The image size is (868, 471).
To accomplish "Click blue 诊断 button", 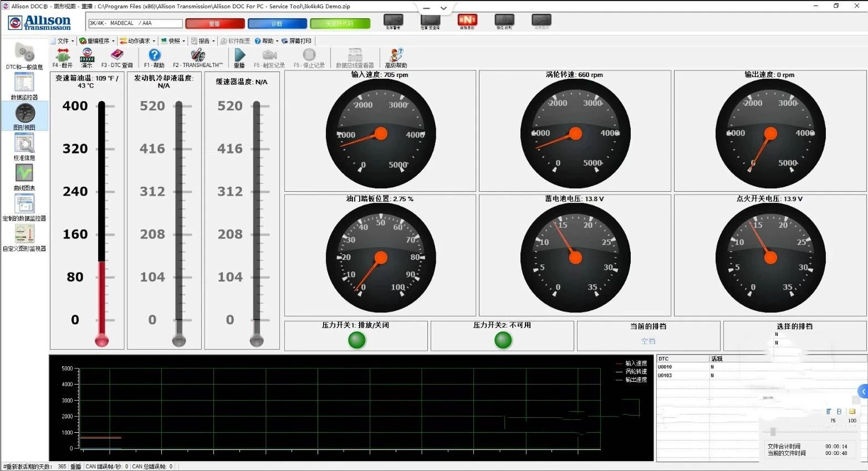I will tap(277, 23).
